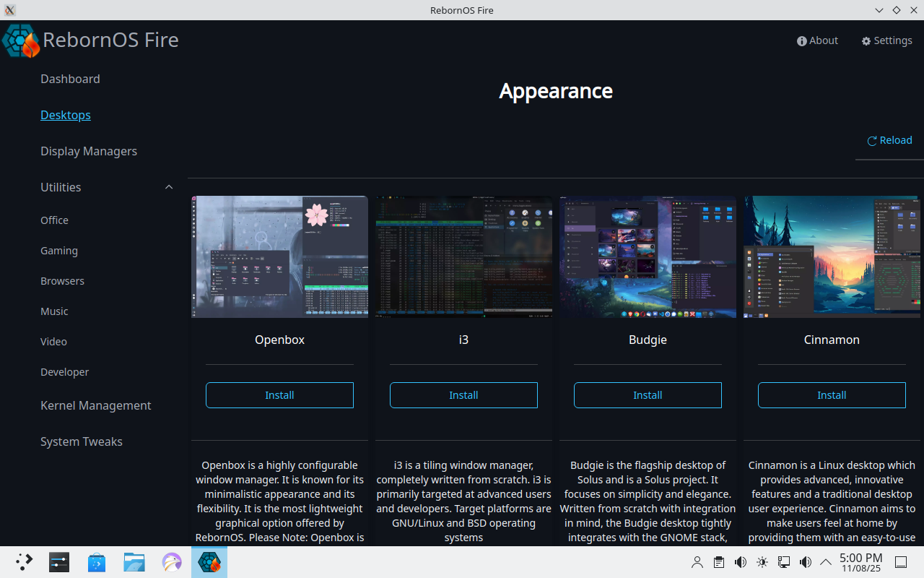Image resolution: width=924 pixels, height=578 pixels.
Task: Click the Openbox preview screenshot
Action: [279, 256]
